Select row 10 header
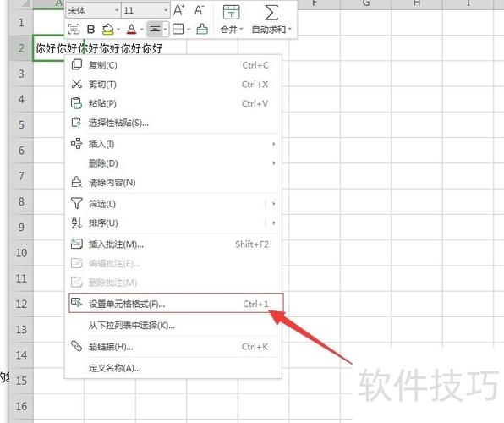The image size is (504, 423). pyautogui.click(x=21, y=253)
